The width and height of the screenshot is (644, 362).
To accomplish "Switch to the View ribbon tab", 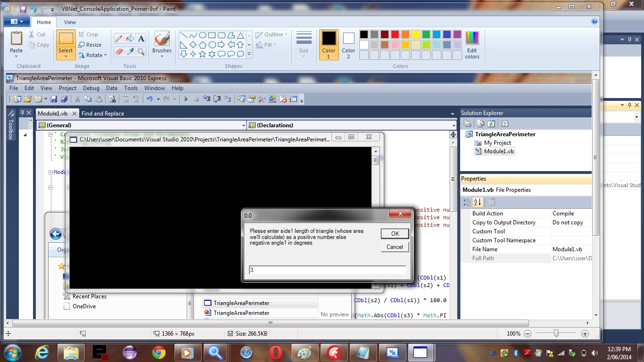I will tap(70, 22).
